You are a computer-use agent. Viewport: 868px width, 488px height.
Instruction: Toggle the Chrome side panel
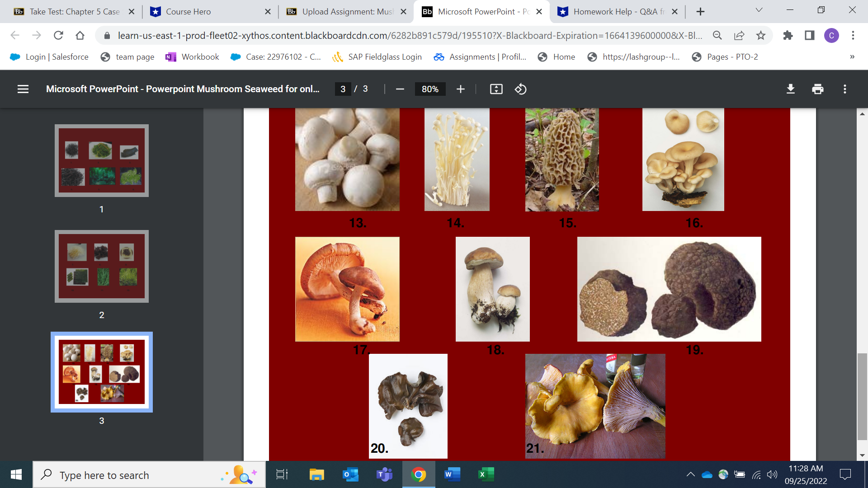(809, 35)
